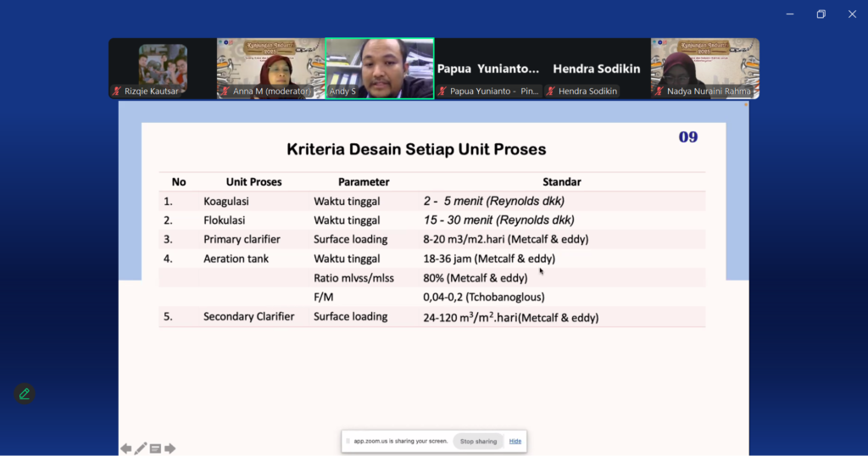Click the Hide link on sharing bar
Screen dimensions: 868x456
[x=515, y=442]
